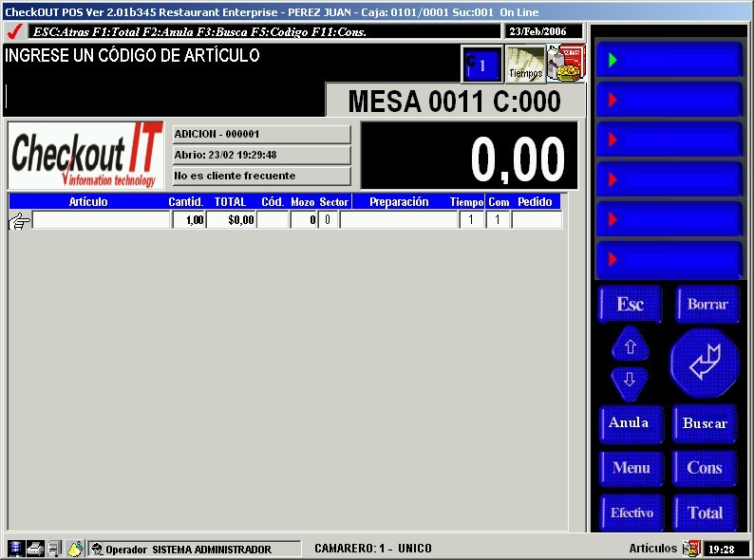Click the Abrio: 23/02 19:29:48 field
The height and width of the screenshot is (560, 754).
[261, 155]
